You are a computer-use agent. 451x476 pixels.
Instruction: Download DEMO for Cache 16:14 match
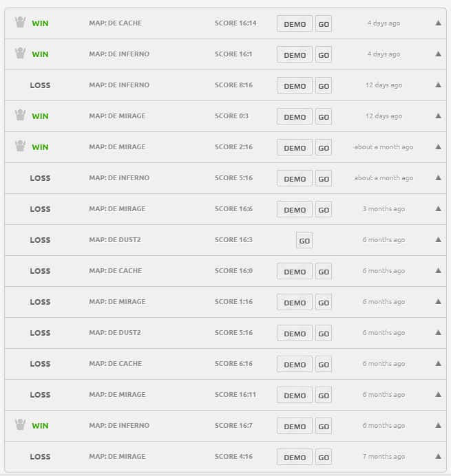295,24
